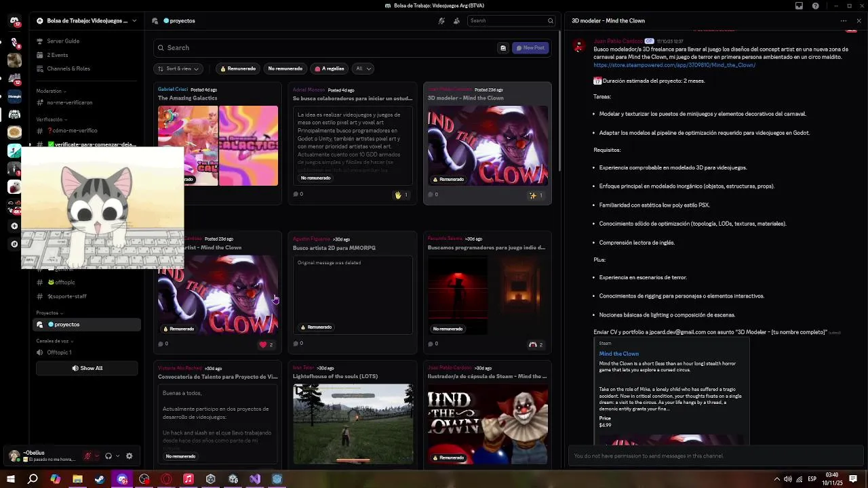Click Show All channels button
The height and width of the screenshot is (488, 868).
point(87,368)
